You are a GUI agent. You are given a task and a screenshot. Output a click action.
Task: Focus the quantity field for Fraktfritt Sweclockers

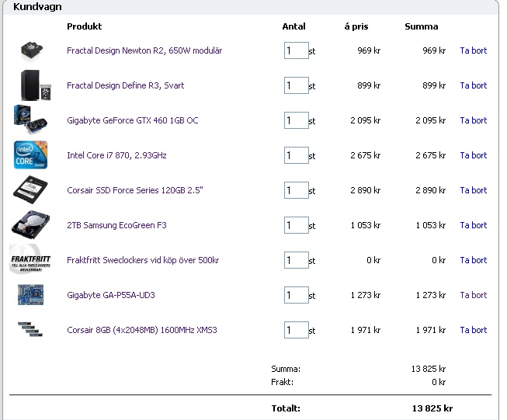coord(296,260)
